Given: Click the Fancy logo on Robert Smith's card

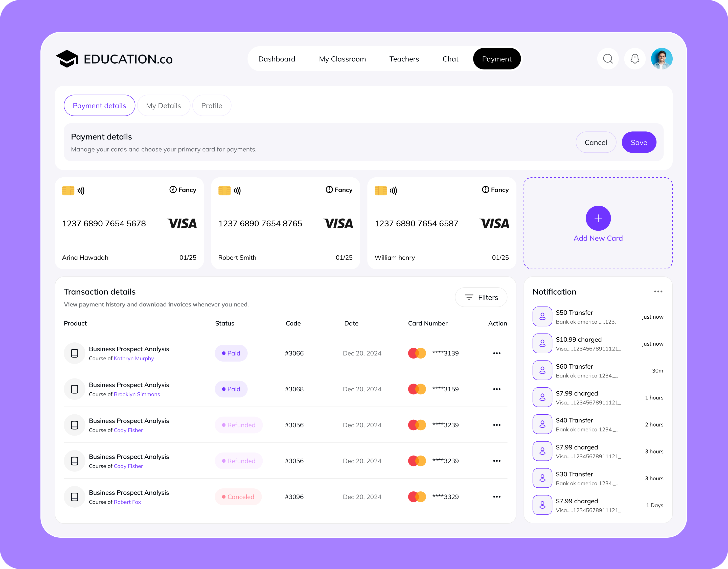Looking at the screenshot, I should click(x=339, y=189).
